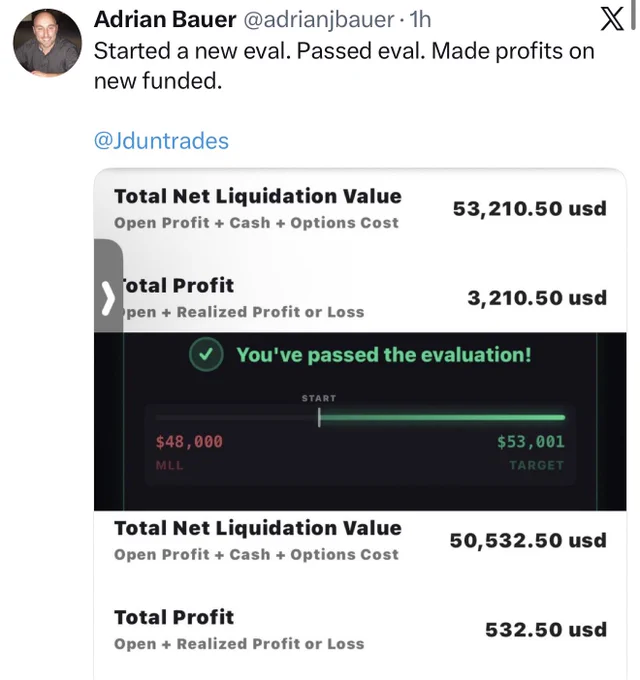Select the $48,000 MLL value
Screen dimensions: 640x680
click(189, 441)
